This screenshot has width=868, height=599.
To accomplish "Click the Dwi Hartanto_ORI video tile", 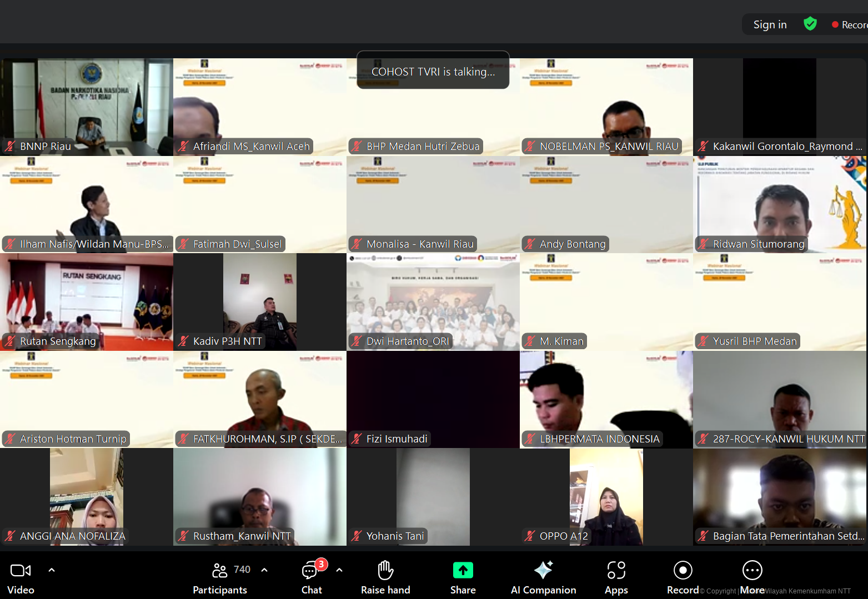I will [433, 300].
